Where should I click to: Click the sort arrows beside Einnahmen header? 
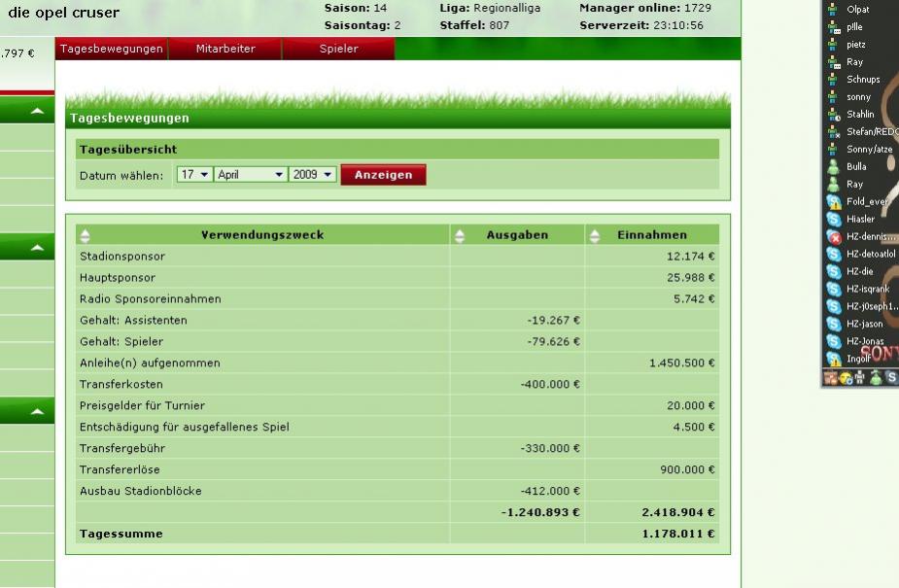pyautogui.click(x=594, y=235)
